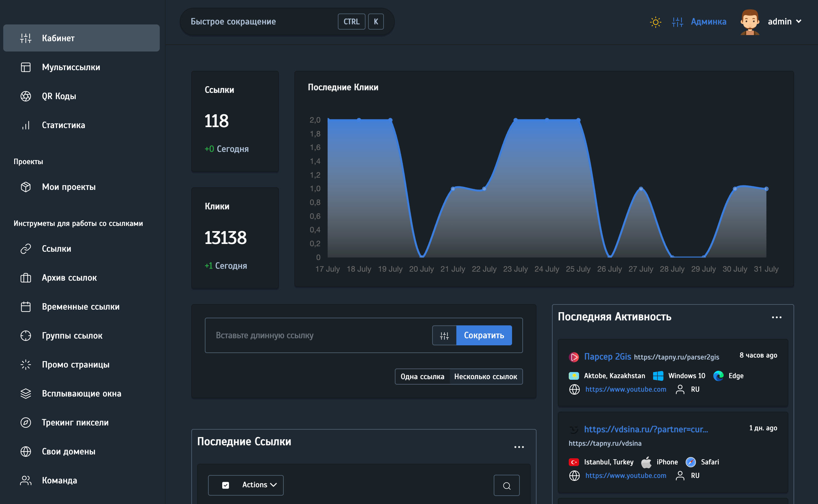Open link options sliders icon beside Сократить

coord(444,336)
